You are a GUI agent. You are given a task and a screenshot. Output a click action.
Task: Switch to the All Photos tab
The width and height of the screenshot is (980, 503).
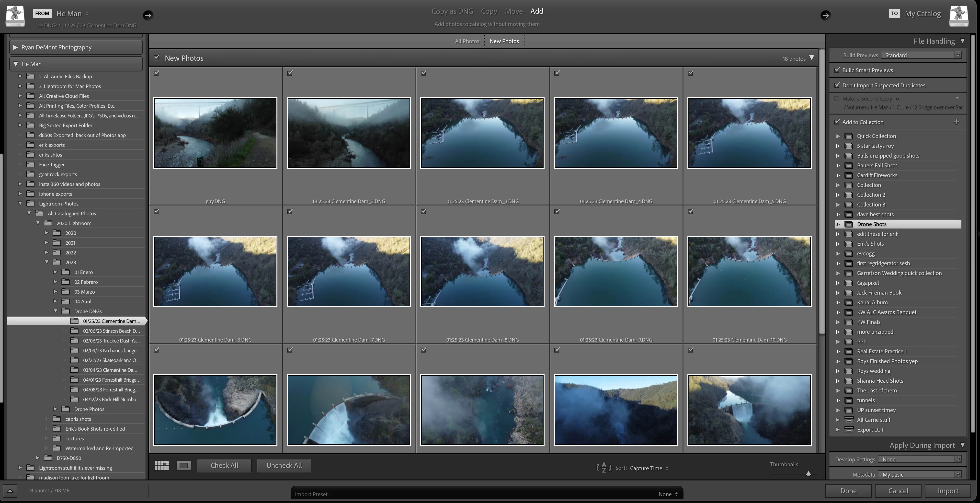pos(467,41)
